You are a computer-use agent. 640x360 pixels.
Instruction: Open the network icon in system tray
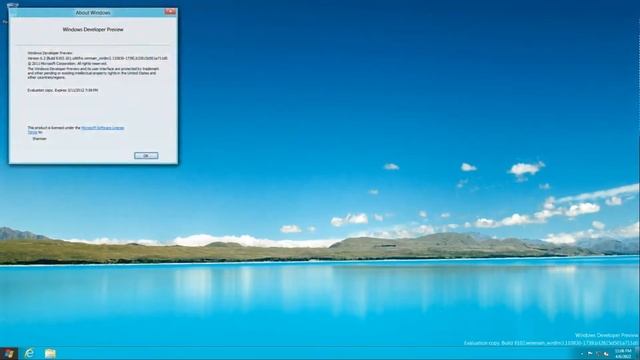(598, 354)
